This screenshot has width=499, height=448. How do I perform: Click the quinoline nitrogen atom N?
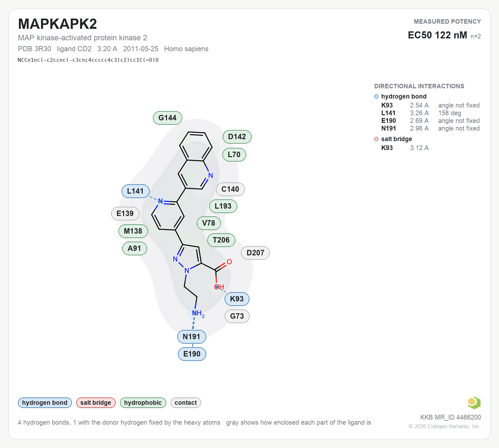point(210,175)
